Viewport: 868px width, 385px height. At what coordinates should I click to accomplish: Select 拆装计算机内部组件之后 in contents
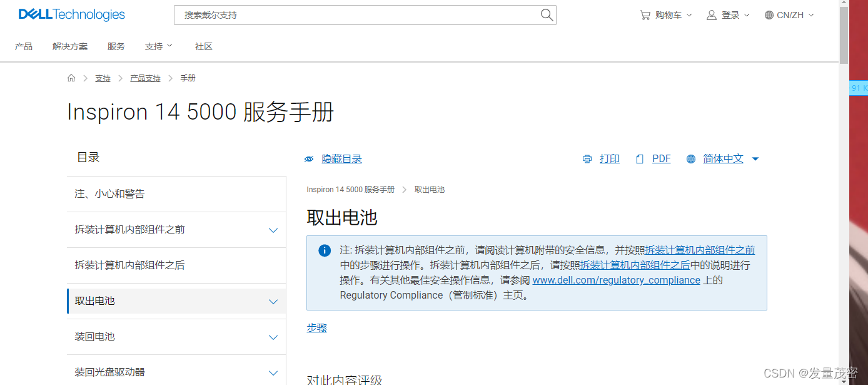coord(176,265)
